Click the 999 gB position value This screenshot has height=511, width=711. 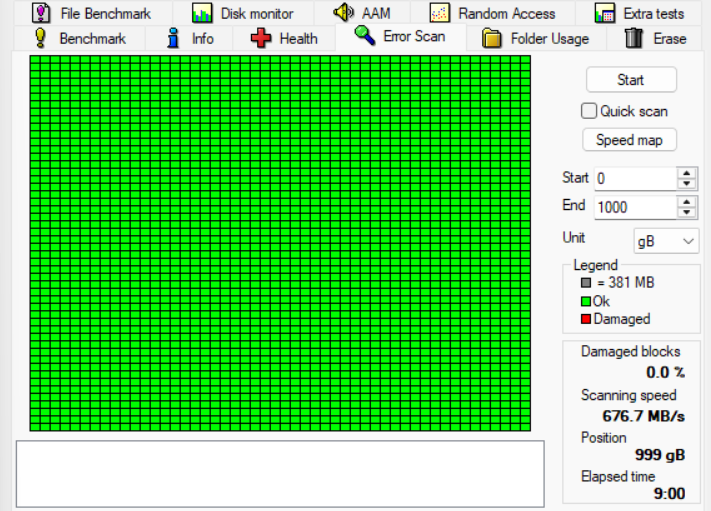click(x=660, y=454)
